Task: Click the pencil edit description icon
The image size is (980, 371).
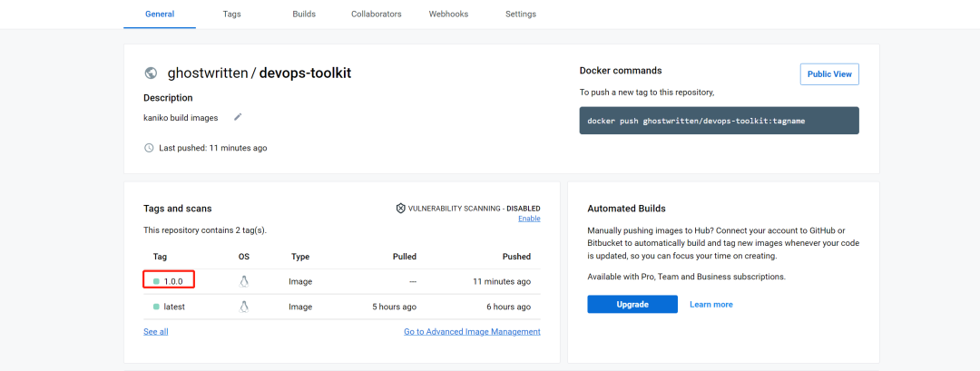Action: pyautogui.click(x=238, y=117)
